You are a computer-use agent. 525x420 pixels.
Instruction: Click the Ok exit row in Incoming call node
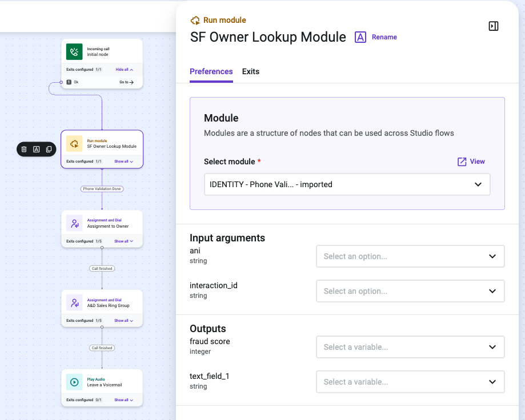pyautogui.click(x=102, y=82)
